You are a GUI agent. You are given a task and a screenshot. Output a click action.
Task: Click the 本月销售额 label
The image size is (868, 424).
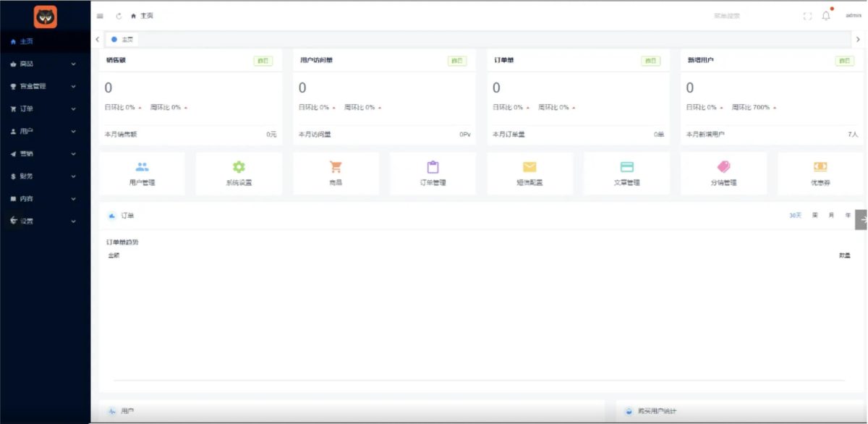122,135
